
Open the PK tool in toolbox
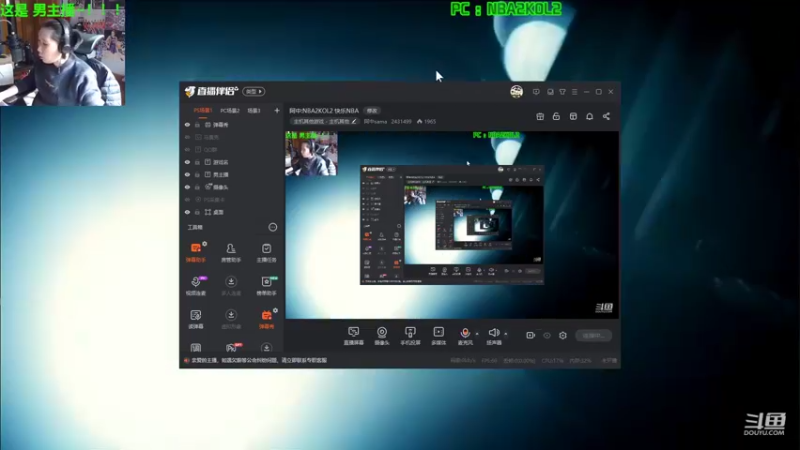point(231,348)
